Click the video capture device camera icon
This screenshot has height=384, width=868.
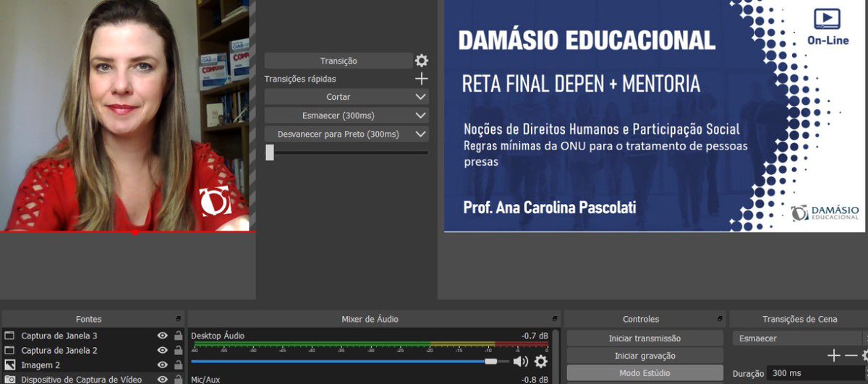point(9,379)
